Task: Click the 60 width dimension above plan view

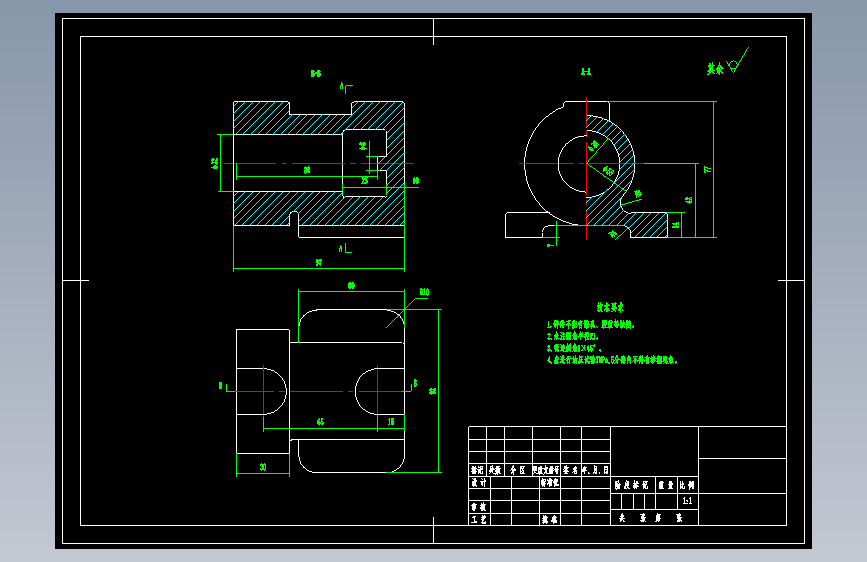Action: (x=351, y=285)
